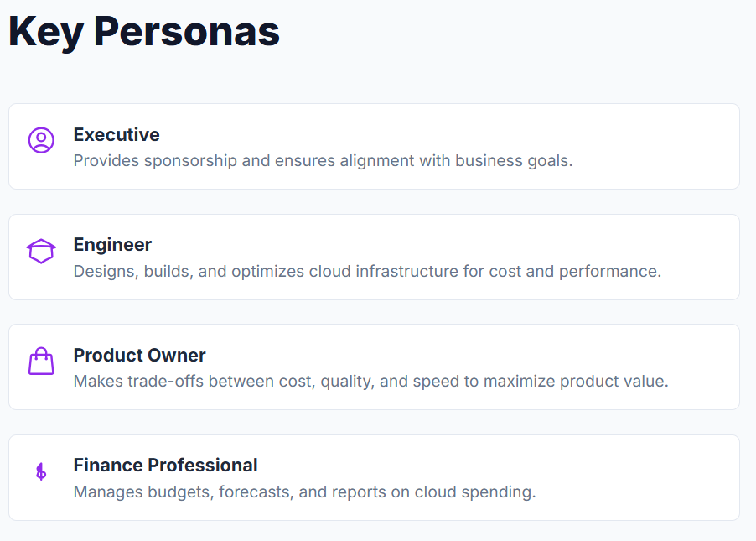This screenshot has height=541, width=756.
Task: Open the Engineer persona card
Action: coord(374,257)
